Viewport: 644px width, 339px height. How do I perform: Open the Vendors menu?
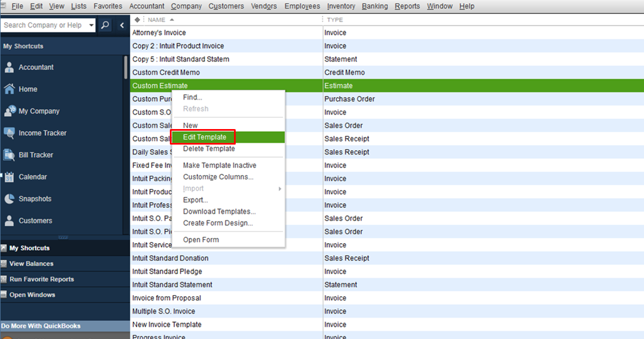click(x=264, y=6)
